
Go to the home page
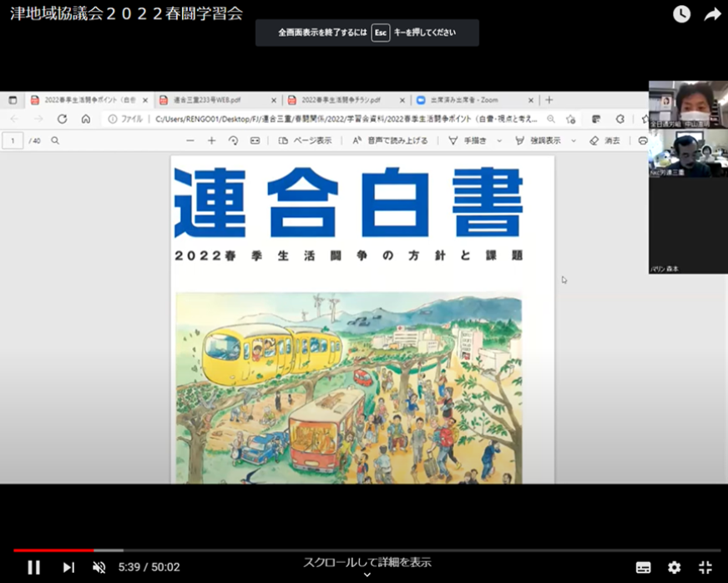86,119
